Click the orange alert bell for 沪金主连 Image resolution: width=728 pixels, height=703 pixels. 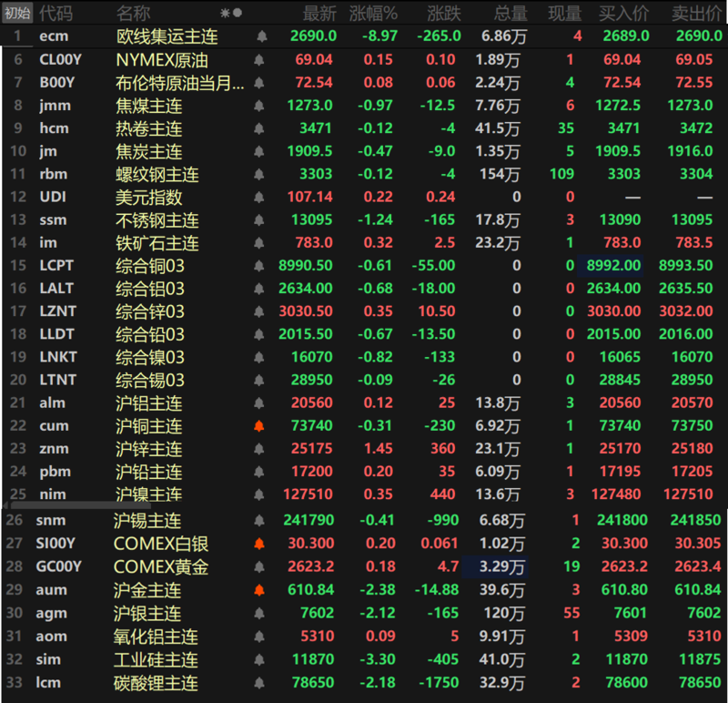259,590
